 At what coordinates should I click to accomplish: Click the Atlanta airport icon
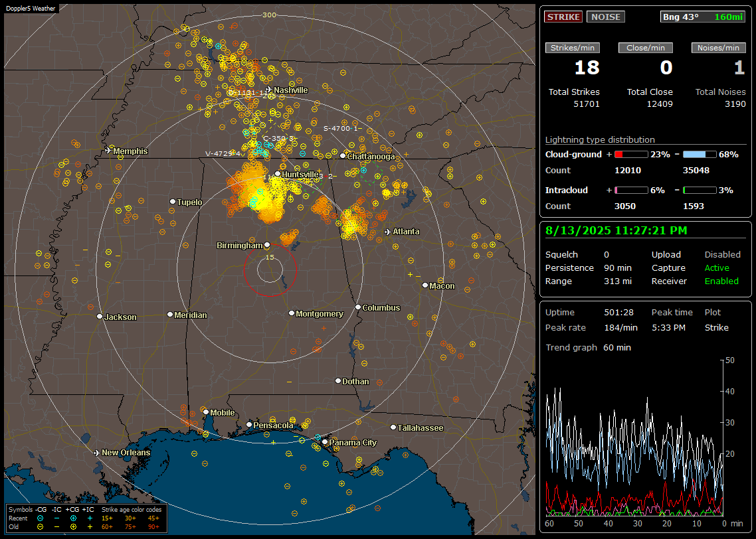tap(388, 232)
